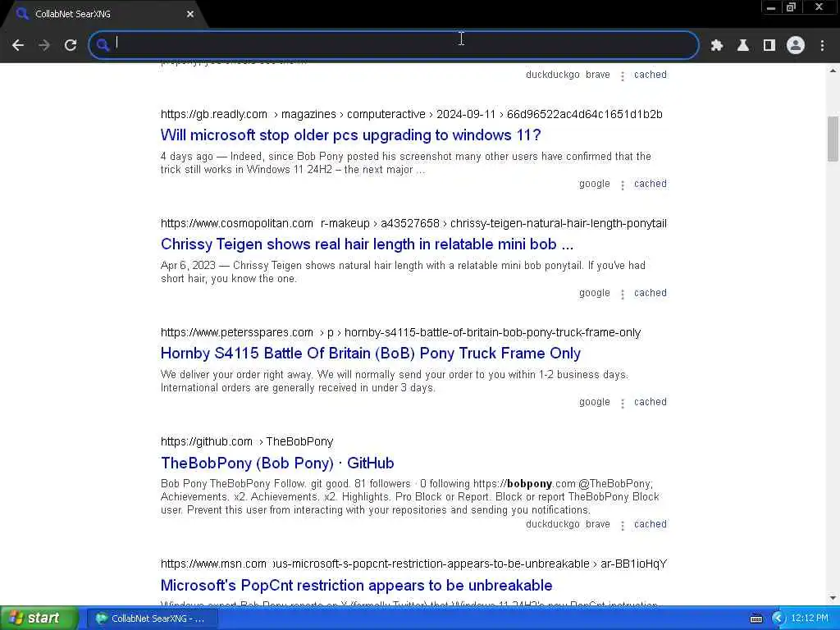840x630 pixels.
Task: Open the Chrome Labs flask icon
Action: click(x=743, y=46)
